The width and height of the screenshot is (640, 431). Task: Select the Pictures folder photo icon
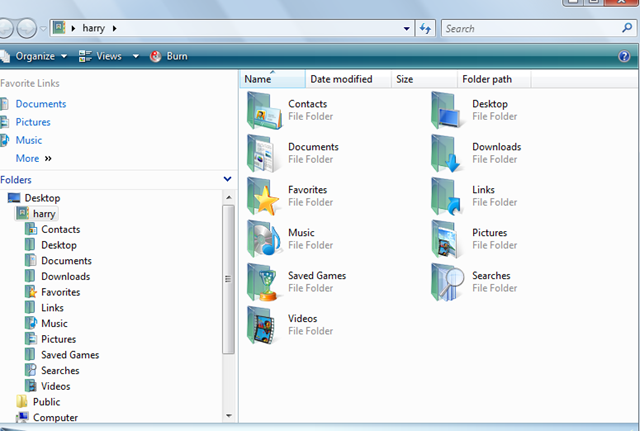coord(448,239)
